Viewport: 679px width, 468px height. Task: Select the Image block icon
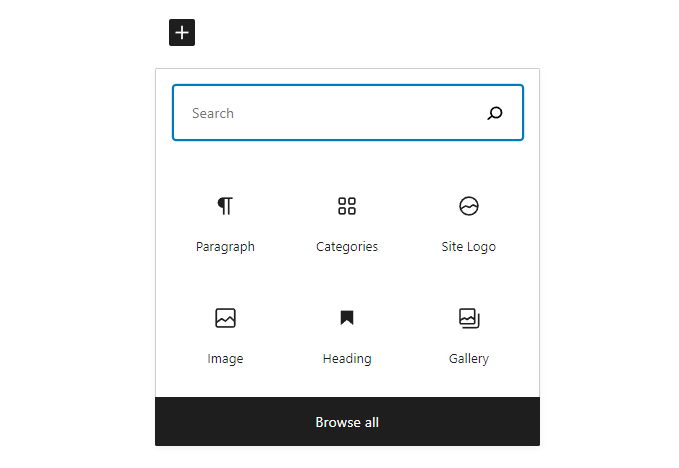click(225, 318)
